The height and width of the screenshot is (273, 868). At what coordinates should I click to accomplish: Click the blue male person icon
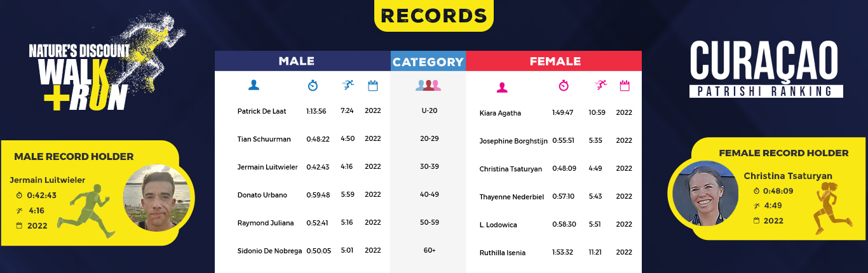click(x=254, y=84)
